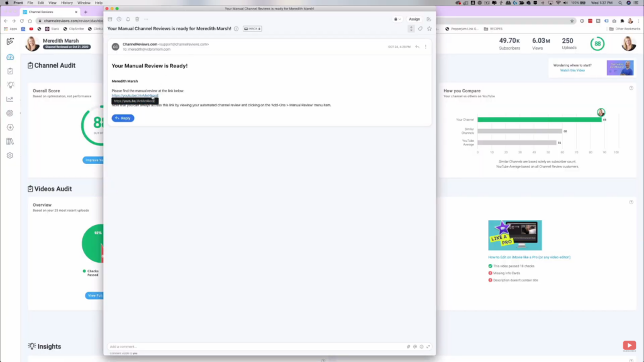The image size is (644, 362).
Task: Open the add-ons plus icon in sidebar
Action: tap(10, 127)
